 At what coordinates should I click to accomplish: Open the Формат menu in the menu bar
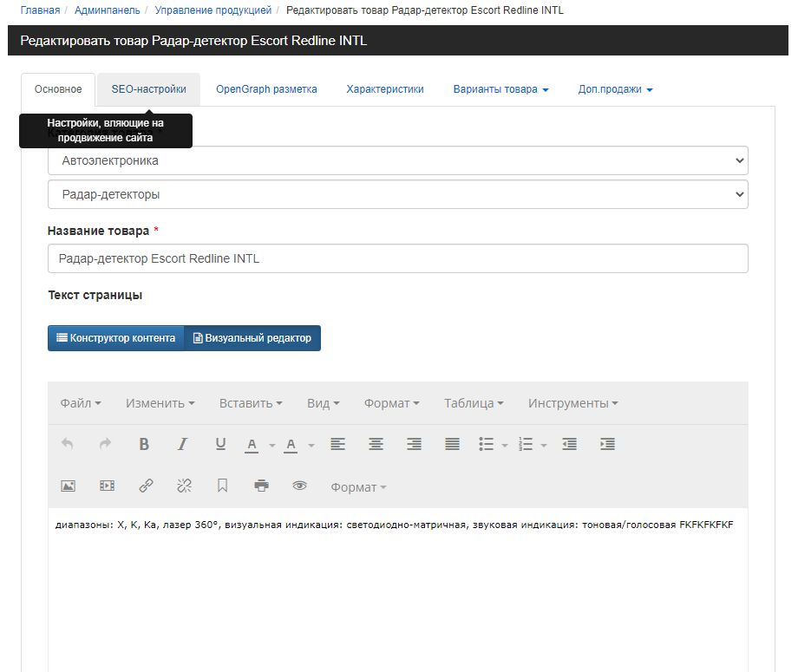click(391, 403)
